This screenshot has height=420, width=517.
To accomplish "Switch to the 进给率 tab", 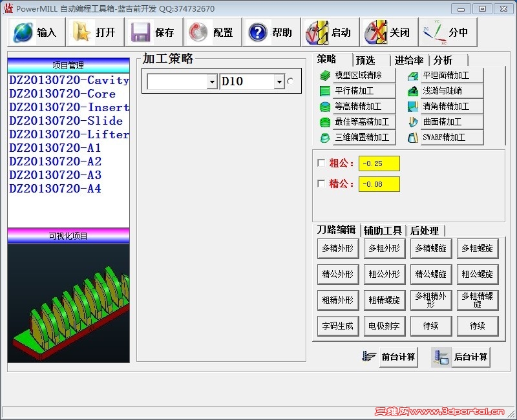I will (x=409, y=60).
